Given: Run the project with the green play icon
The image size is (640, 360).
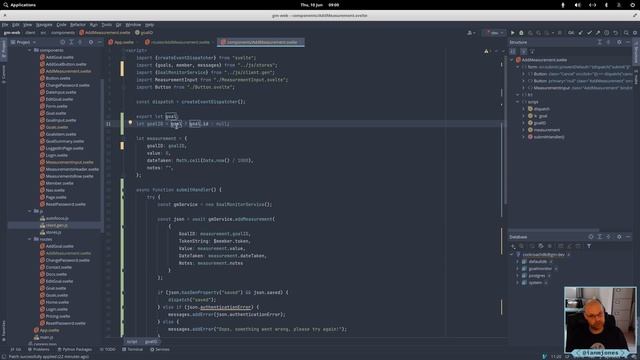Looking at the screenshot, I should pyautogui.click(x=513, y=33).
